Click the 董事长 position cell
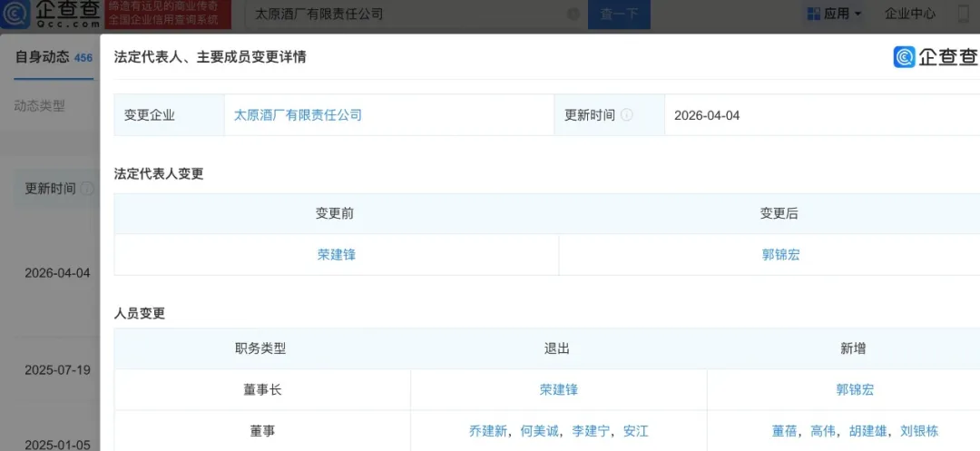The width and height of the screenshot is (980, 451). (262, 390)
